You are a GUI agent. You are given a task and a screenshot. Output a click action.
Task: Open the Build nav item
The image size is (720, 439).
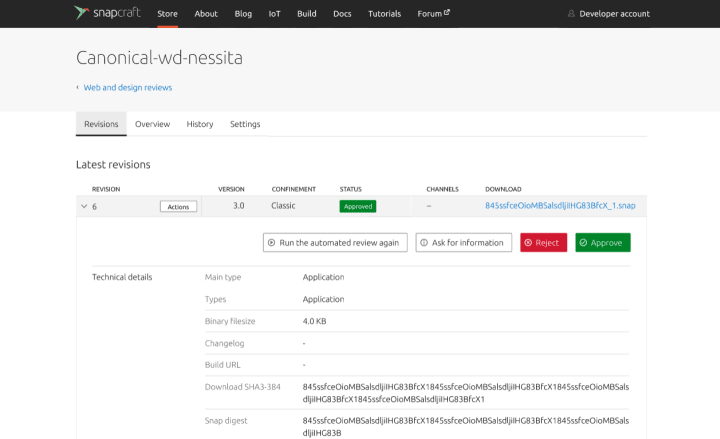[306, 14]
